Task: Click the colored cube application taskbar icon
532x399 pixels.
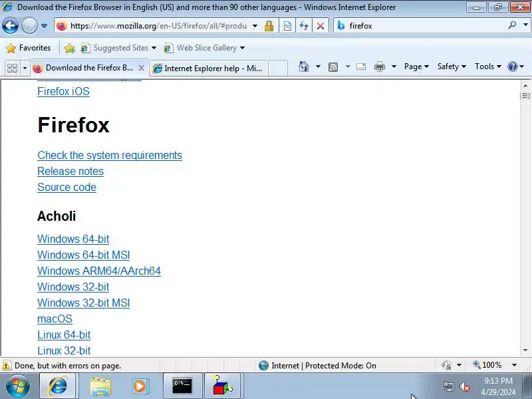Action: tap(223, 386)
